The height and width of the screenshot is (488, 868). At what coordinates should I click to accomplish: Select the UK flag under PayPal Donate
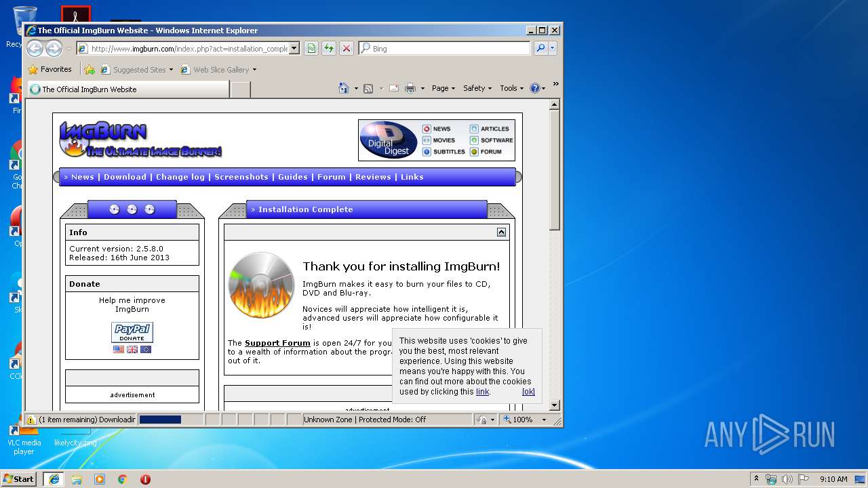pos(132,350)
